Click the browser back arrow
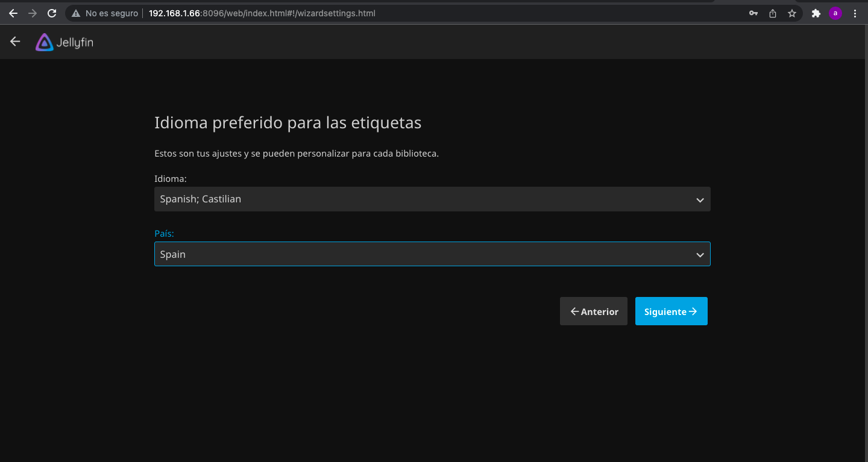The width and height of the screenshot is (868, 462). (x=13, y=13)
